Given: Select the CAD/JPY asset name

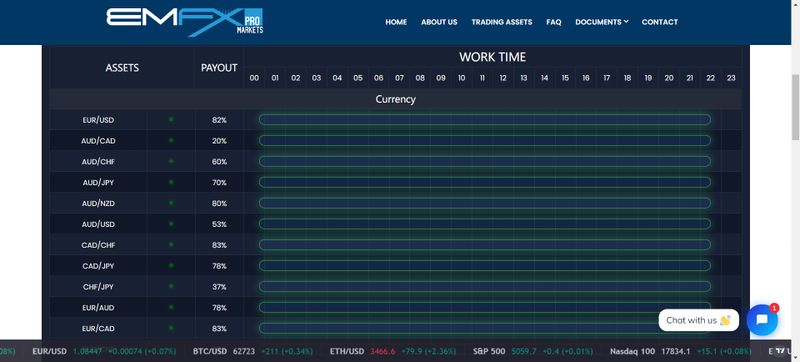Looking at the screenshot, I should (98, 266).
